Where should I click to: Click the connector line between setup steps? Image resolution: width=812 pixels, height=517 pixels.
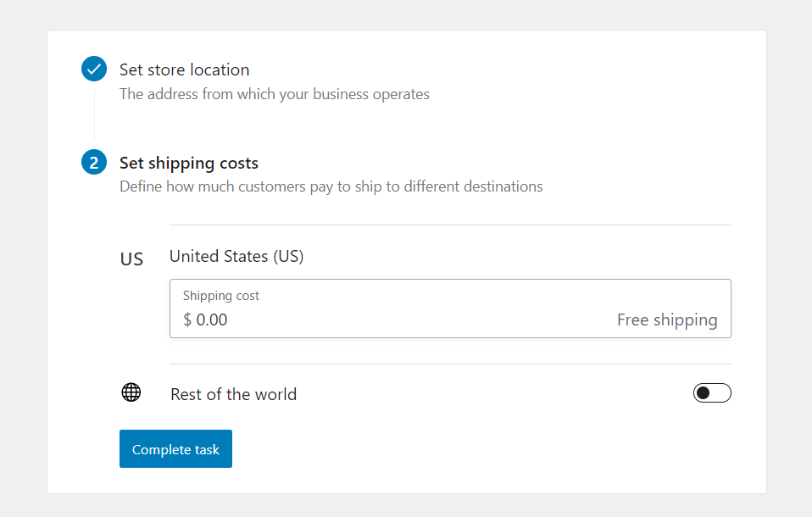click(93, 115)
